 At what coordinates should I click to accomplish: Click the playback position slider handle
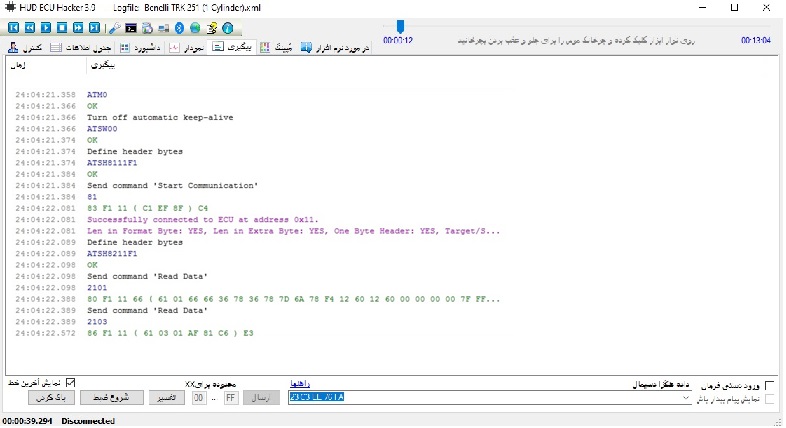[400, 26]
